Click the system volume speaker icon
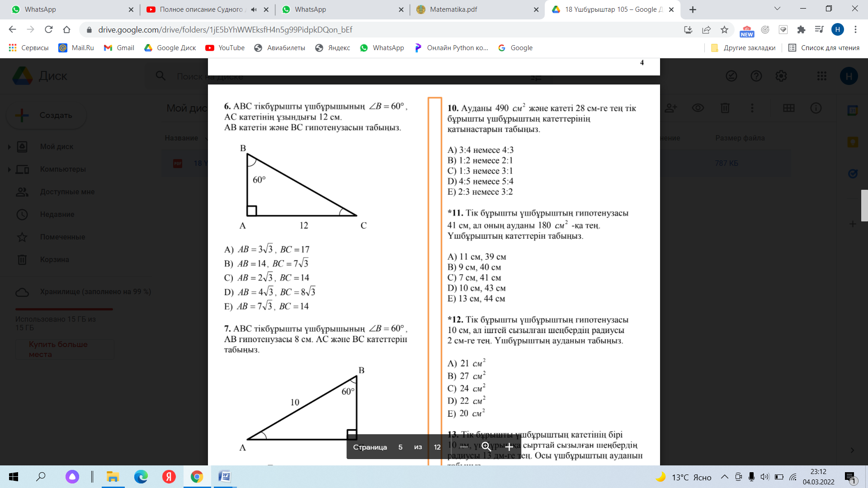 coord(764,477)
